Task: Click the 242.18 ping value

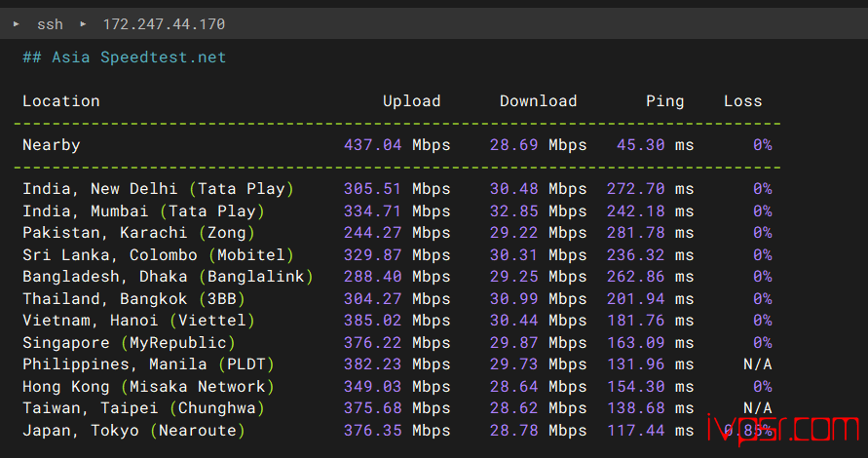Action: point(635,211)
